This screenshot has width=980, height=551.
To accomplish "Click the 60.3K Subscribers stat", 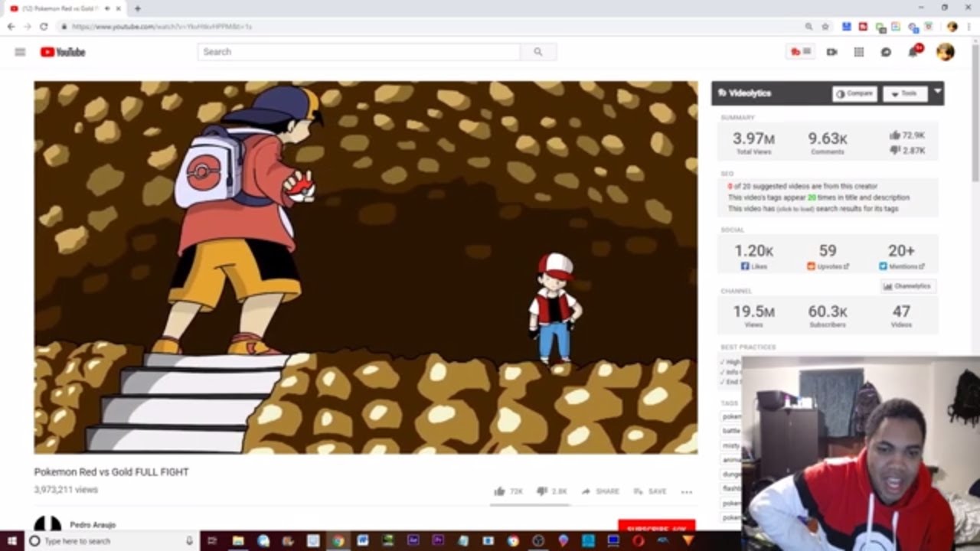I will pos(828,315).
